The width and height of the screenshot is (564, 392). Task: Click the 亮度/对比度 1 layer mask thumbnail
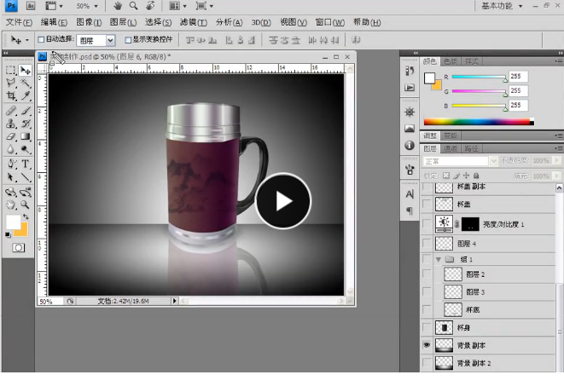pyautogui.click(x=470, y=224)
